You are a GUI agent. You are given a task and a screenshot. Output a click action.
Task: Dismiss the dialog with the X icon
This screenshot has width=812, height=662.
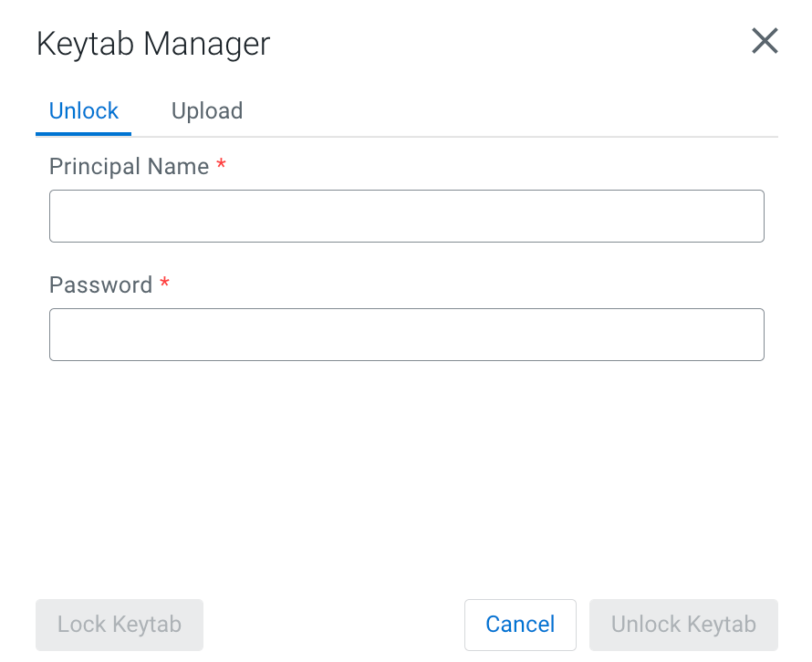(764, 41)
